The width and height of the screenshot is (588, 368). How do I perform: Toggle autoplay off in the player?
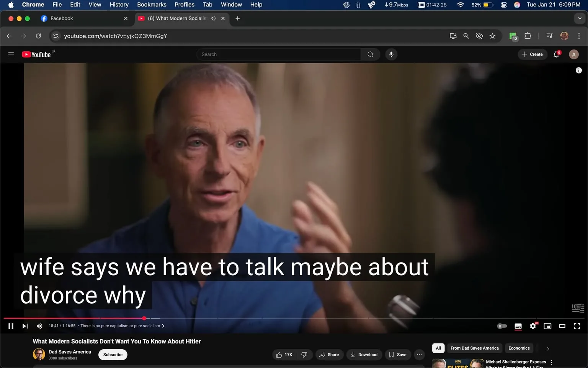501,326
